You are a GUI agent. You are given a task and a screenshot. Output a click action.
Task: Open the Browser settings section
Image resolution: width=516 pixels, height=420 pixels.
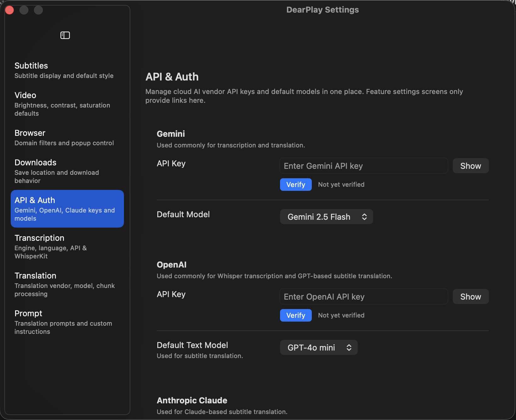(x=67, y=138)
